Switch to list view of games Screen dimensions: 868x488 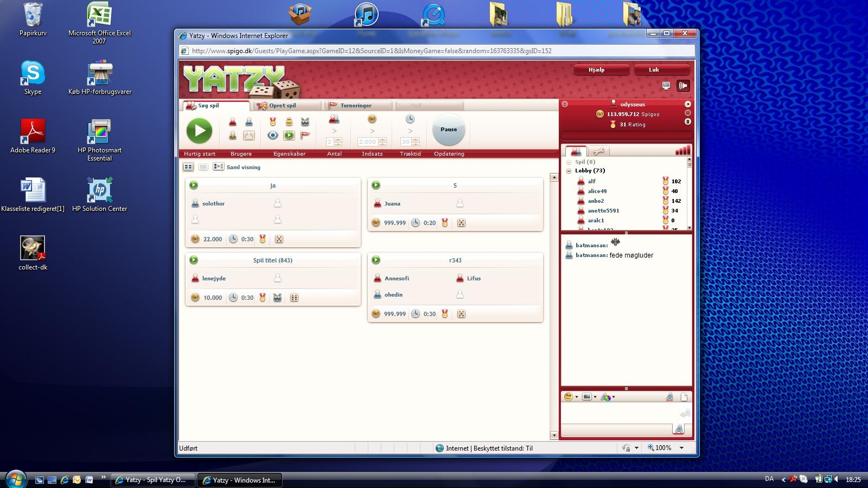[203, 167]
